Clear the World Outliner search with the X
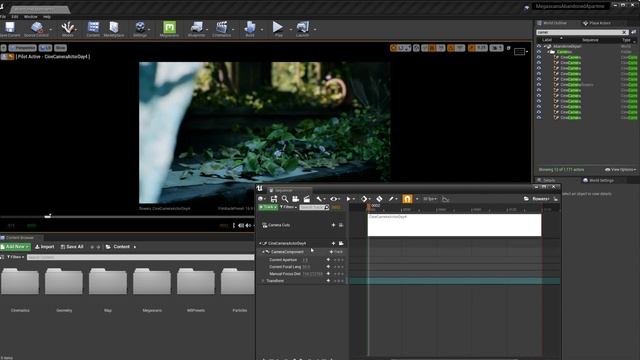The width and height of the screenshot is (640, 360). [624, 32]
